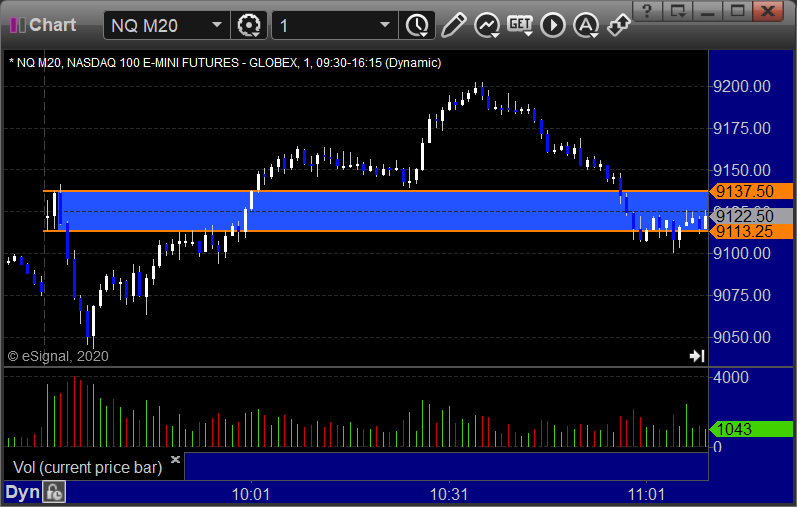
Task: Click the 11:01 time axis label
Action: point(646,494)
